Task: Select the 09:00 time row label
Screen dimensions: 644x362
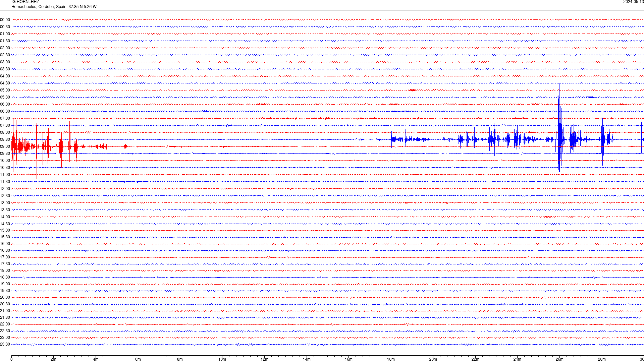Action: click(5, 146)
